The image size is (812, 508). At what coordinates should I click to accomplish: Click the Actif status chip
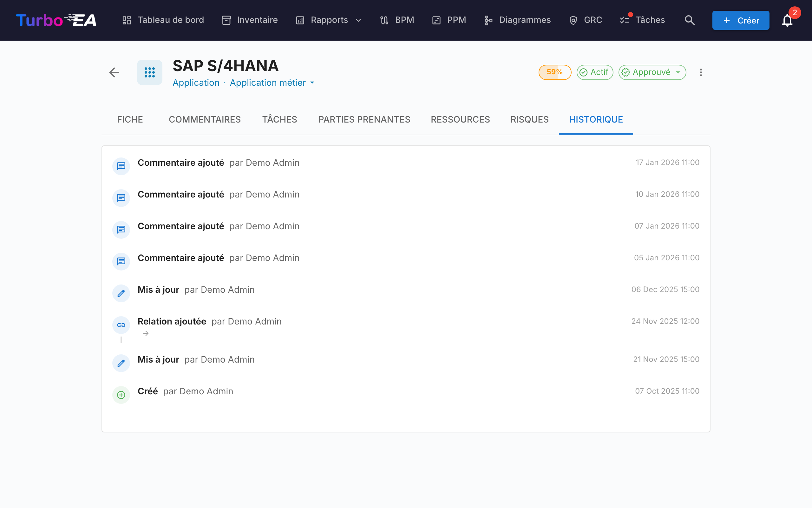click(595, 72)
